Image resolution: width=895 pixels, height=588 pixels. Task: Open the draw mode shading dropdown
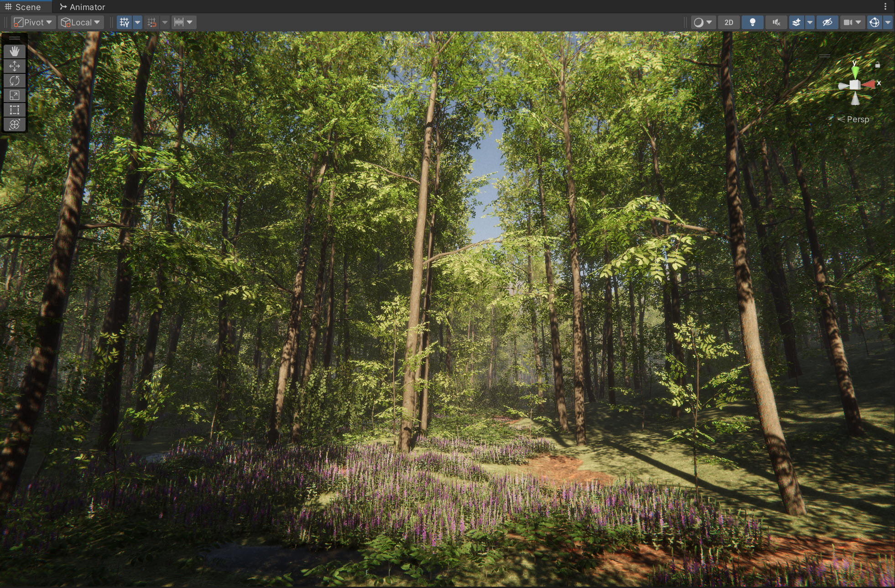click(702, 22)
